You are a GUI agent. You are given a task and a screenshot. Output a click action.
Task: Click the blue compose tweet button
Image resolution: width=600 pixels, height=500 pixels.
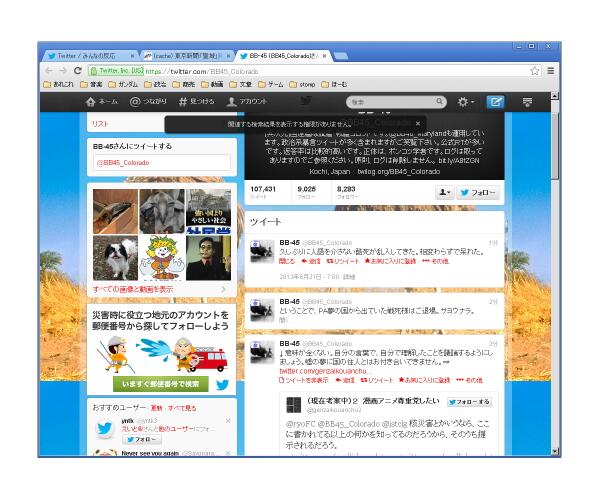click(496, 102)
